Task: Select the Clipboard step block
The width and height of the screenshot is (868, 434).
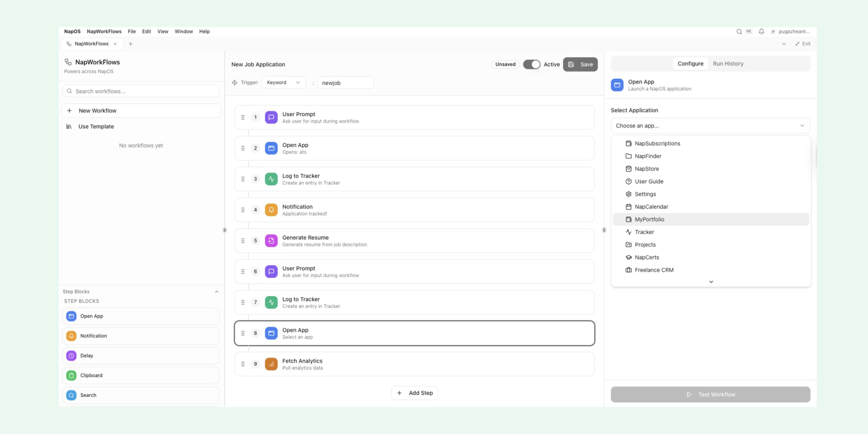Action: click(141, 375)
